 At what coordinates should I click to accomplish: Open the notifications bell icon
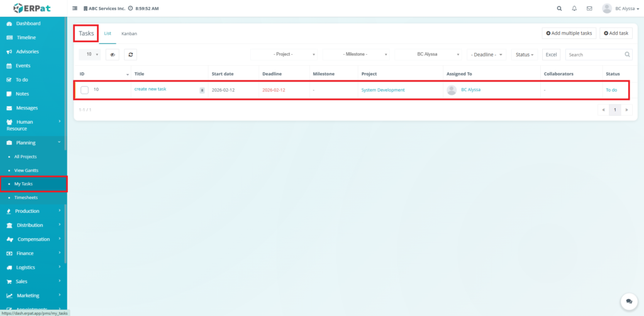[x=574, y=9]
